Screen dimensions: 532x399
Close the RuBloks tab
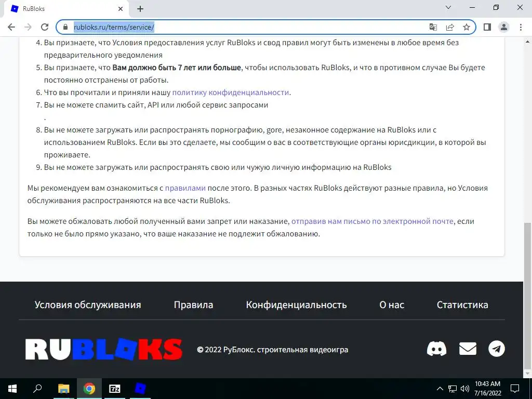(x=121, y=9)
